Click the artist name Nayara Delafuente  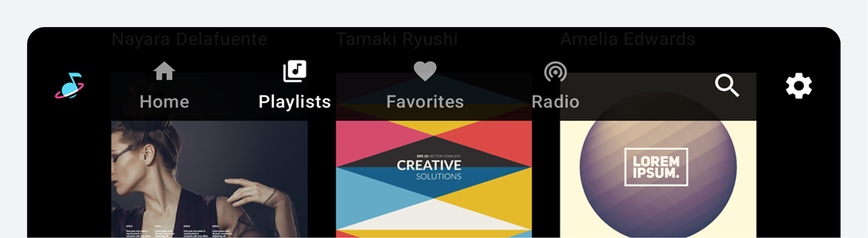(189, 39)
